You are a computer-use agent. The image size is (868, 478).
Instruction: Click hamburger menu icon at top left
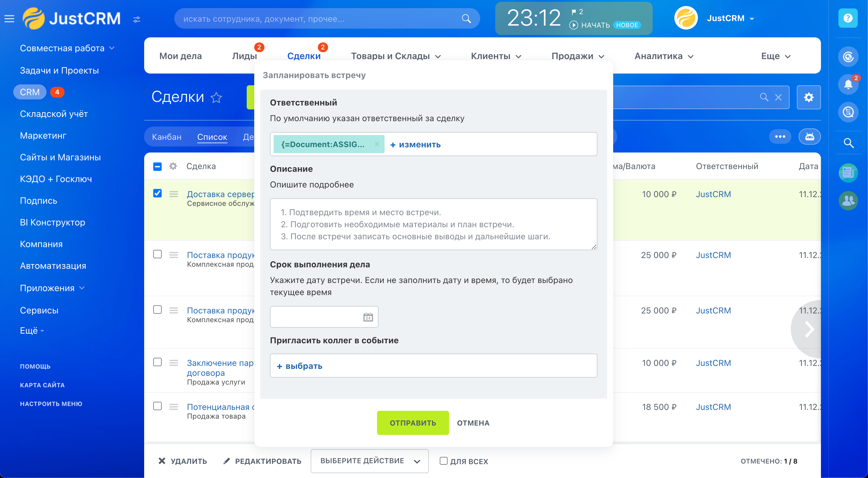[x=9, y=19]
